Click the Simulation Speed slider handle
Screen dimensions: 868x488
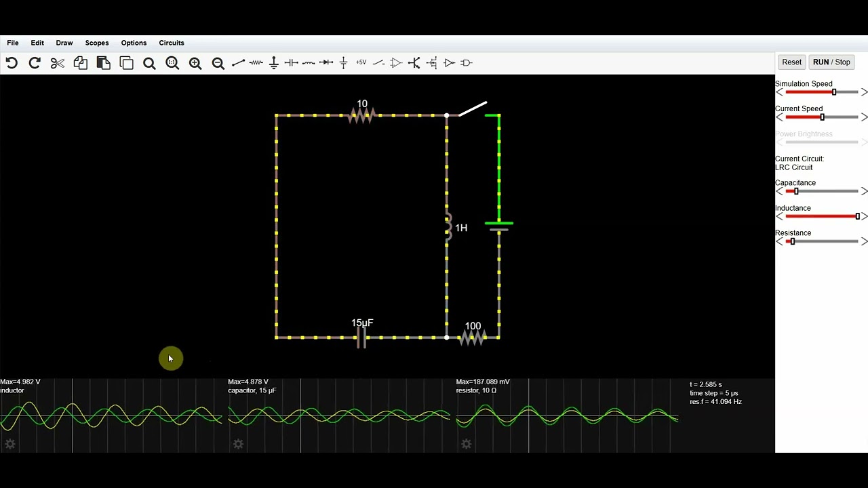pyautogui.click(x=834, y=92)
